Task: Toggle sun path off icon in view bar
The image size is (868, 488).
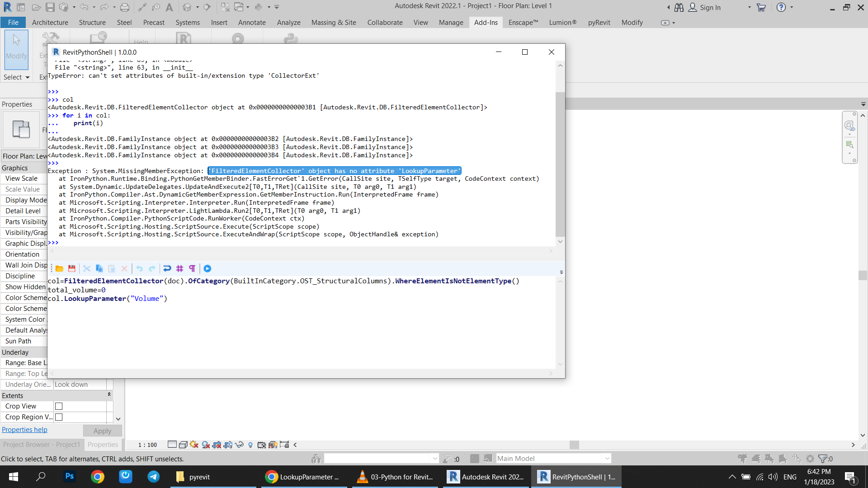Action: tap(194, 445)
